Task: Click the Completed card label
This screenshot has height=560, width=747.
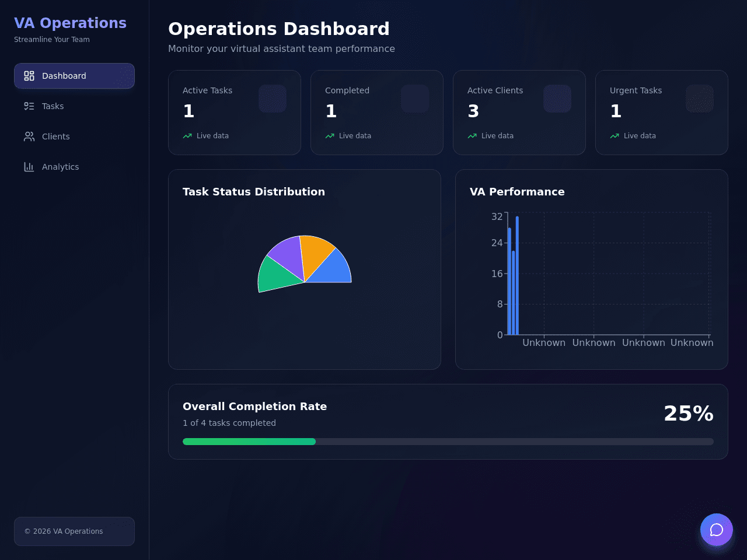Action: point(347,90)
